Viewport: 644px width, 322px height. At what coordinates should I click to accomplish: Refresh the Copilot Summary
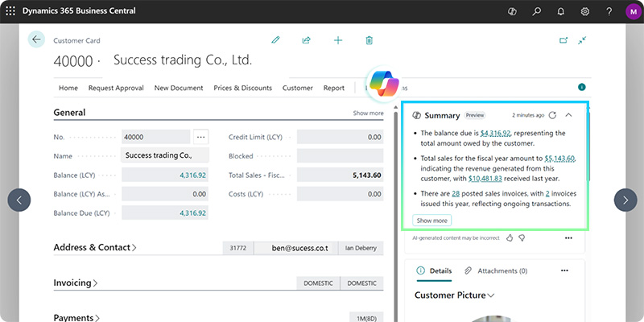(x=552, y=115)
